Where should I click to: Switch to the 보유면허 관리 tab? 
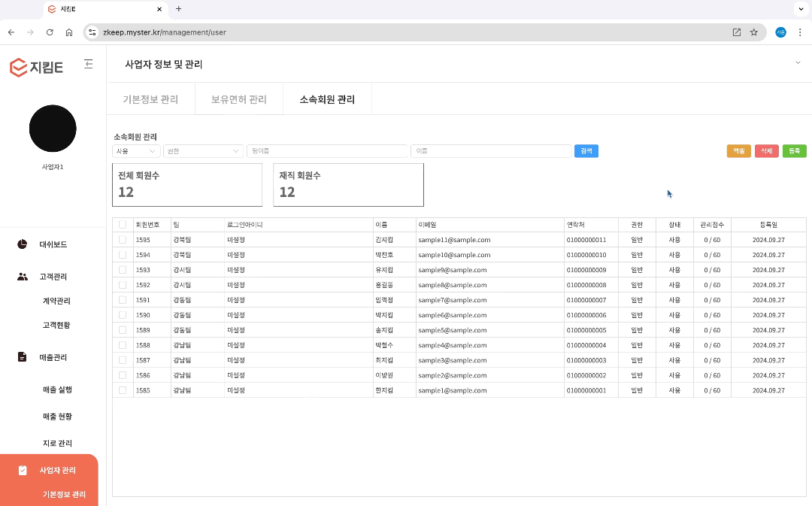tap(239, 99)
